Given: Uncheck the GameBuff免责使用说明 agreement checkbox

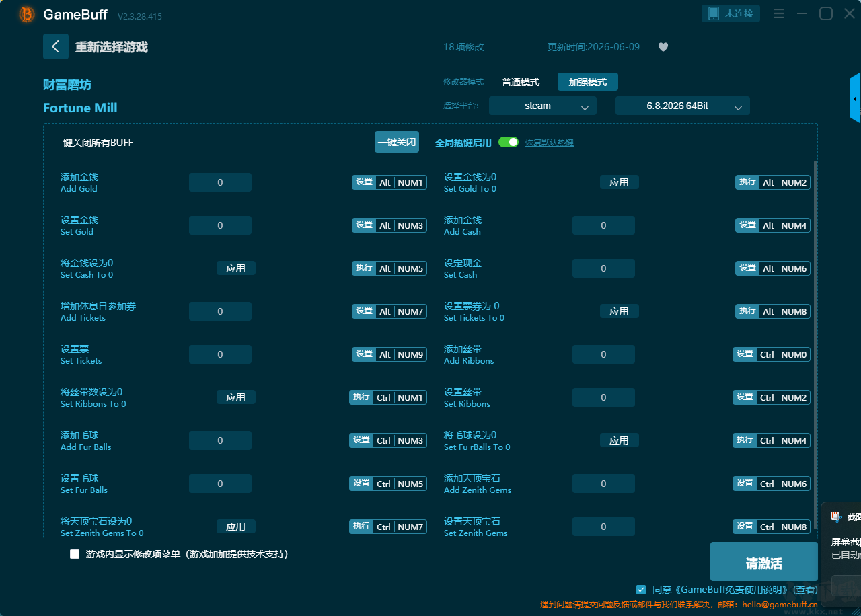Looking at the screenshot, I should coord(641,589).
